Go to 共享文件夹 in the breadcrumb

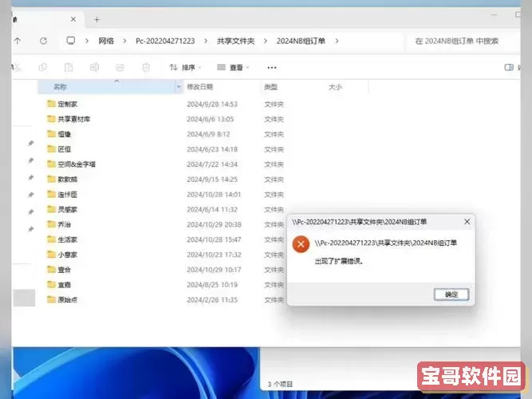click(236, 41)
